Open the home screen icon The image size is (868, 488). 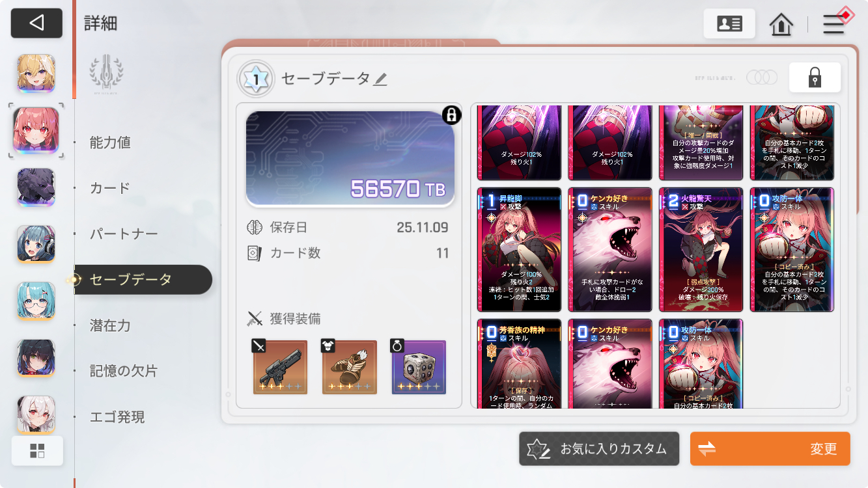tap(781, 24)
